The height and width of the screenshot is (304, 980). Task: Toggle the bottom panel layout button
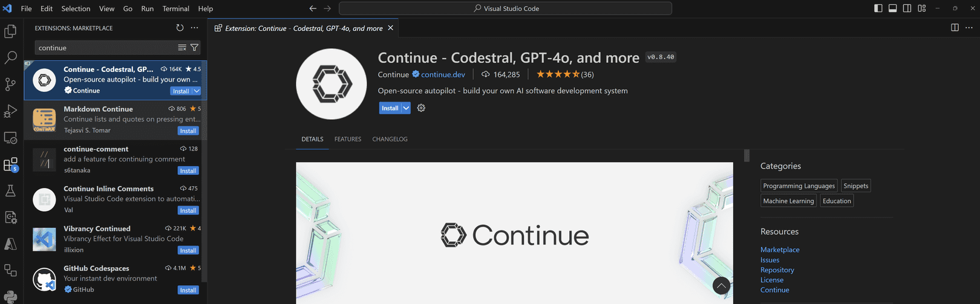coord(893,8)
